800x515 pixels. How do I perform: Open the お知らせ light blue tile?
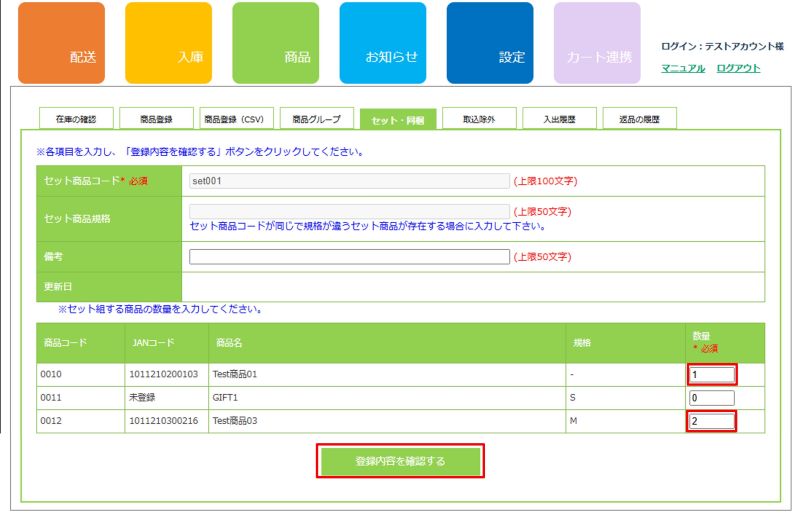382,43
